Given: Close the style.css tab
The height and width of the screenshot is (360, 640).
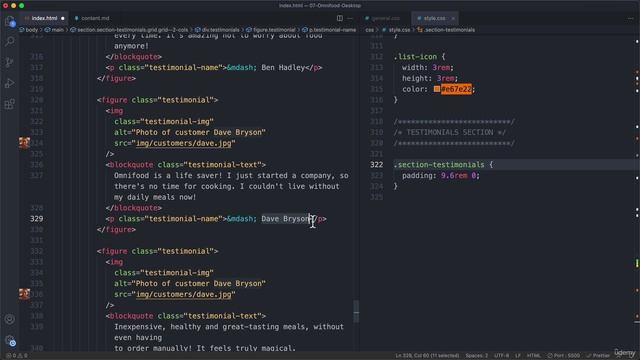Looking at the screenshot, I should point(453,18).
